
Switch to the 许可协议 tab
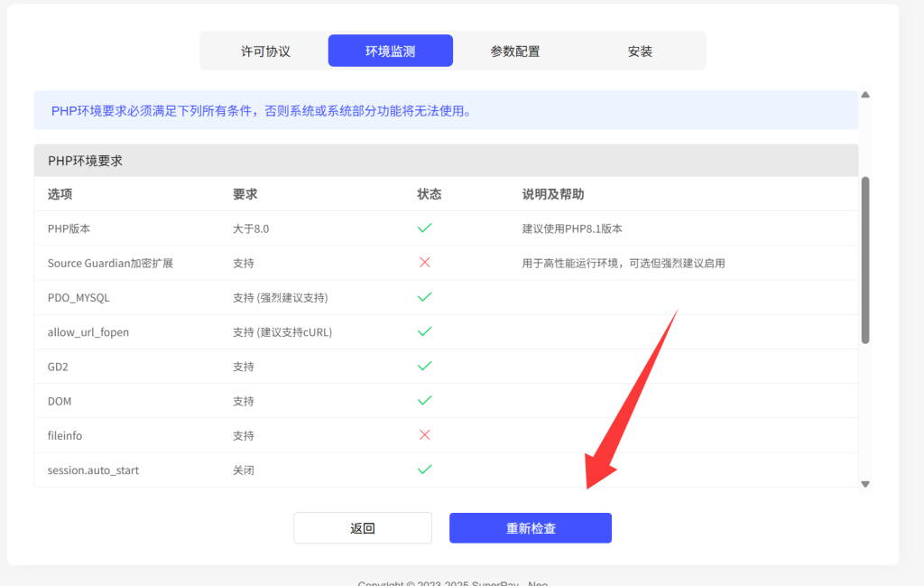click(265, 51)
